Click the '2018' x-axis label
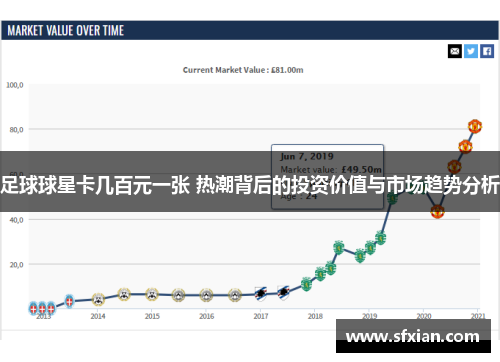The height and width of the screenshot is (362, 500). pos(315,316)
